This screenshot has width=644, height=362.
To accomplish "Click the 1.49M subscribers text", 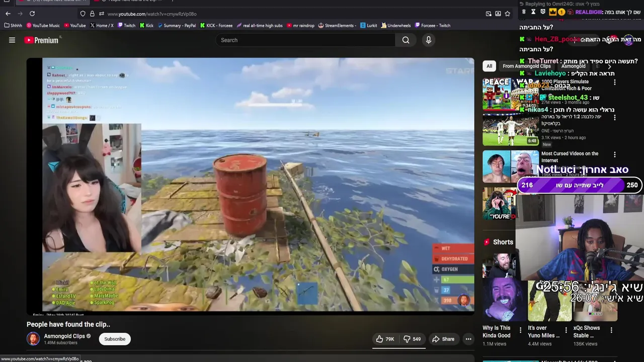I will [60, 343].
